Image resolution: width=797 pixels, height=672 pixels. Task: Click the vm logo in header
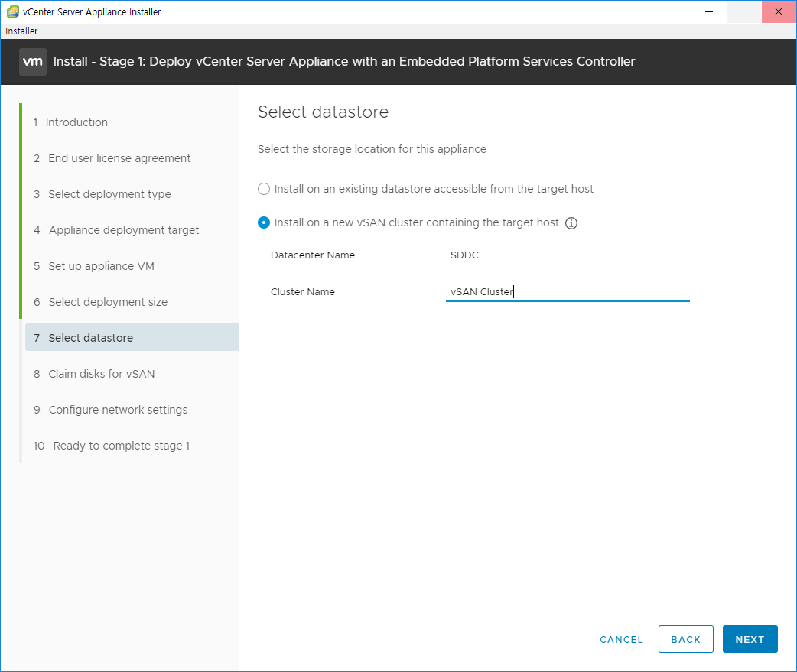point(33,61)
